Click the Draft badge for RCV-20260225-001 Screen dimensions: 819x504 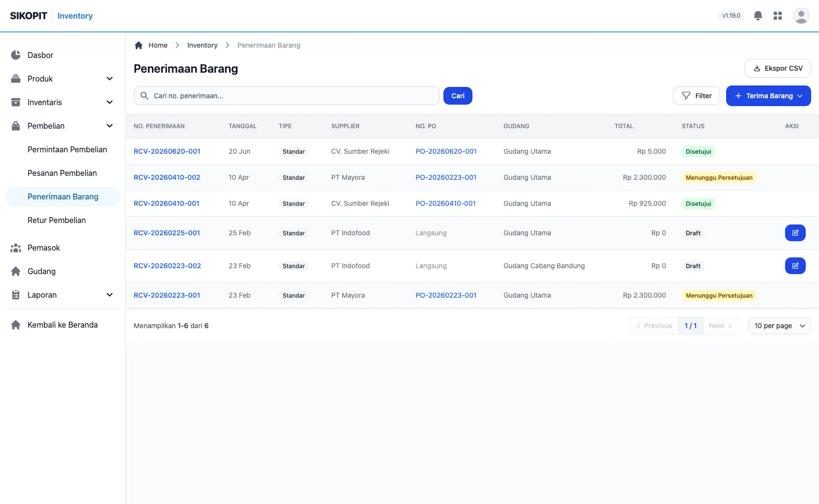pyautogui.click(x=693, y=233)
